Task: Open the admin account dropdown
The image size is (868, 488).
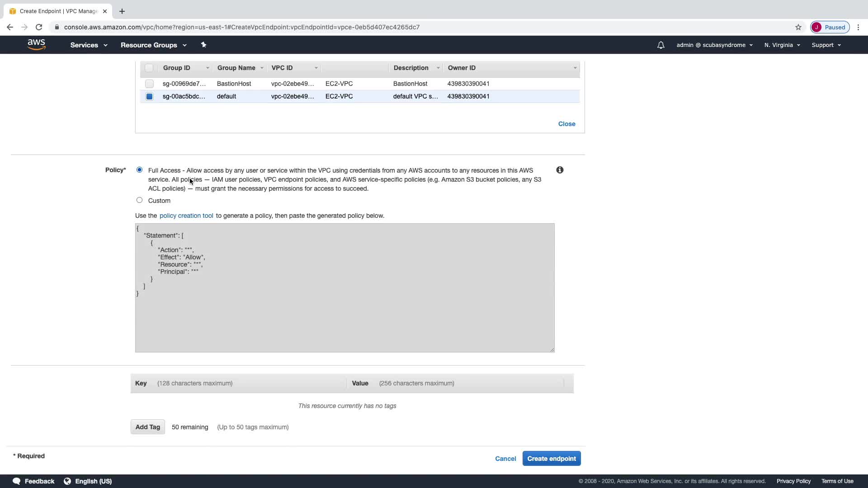Action: click(x=714, y=45)
